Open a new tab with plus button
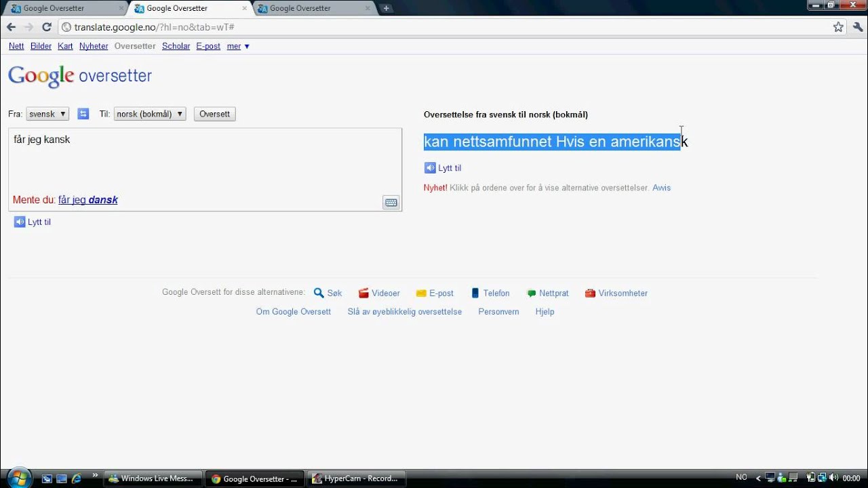 (386, 8)
